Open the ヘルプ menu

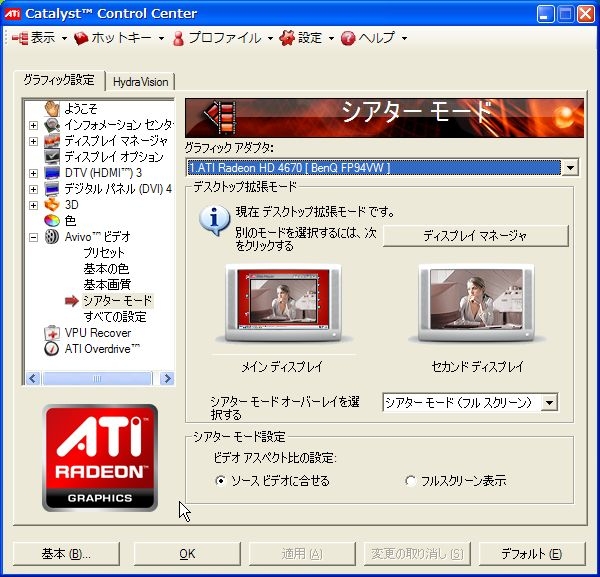pyautogui.click(x=373, y=38)
